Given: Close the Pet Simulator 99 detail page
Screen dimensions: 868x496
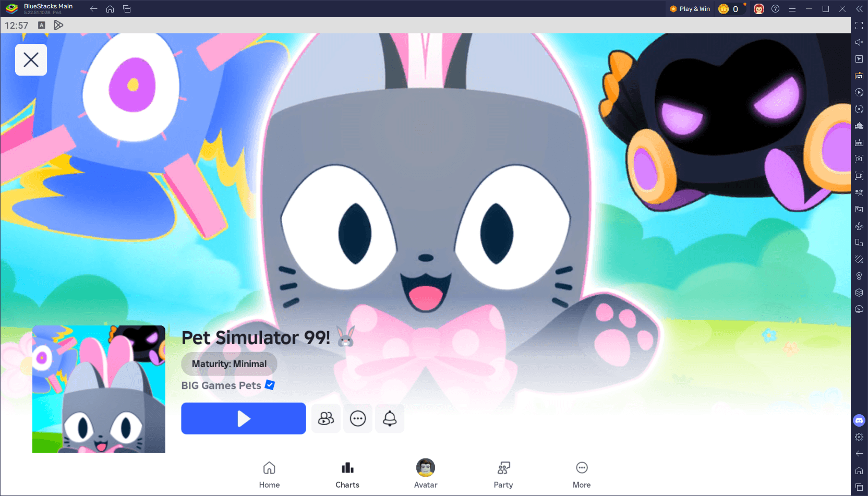Looking at the screenshot, I should coord(31,59).
